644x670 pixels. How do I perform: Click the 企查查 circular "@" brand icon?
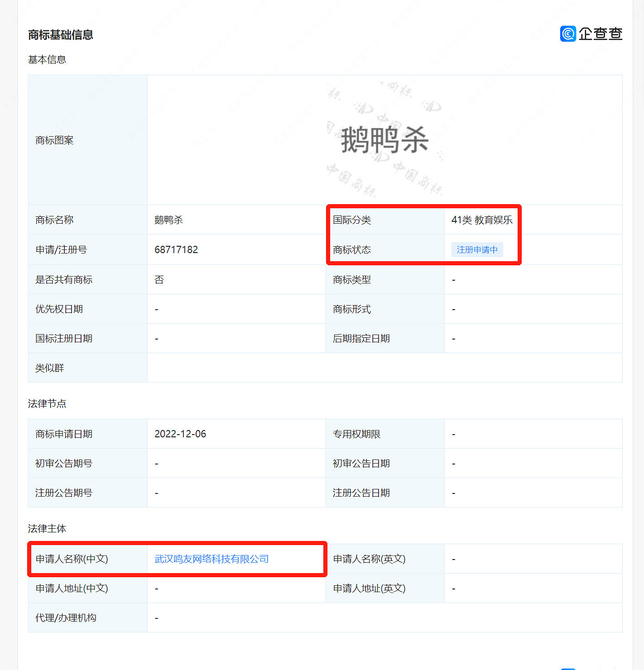[x=567, y=34]
